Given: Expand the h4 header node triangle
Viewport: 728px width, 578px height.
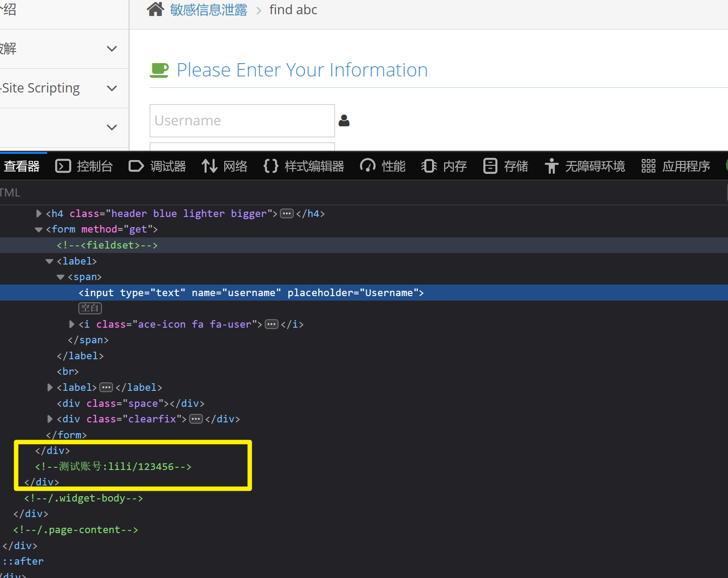Looking at the screenshot, I should [39, 214].
